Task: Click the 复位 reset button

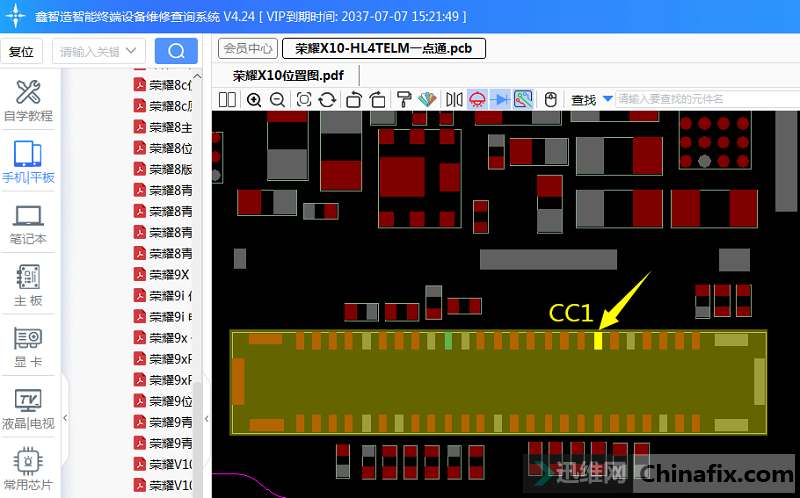Action: pyautogui.click(x=21, y=51)
